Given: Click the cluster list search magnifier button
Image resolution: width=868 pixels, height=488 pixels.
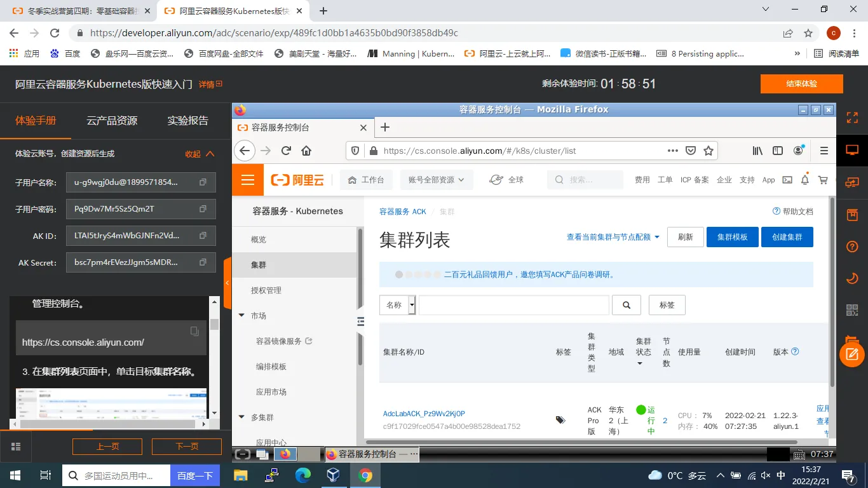Looking at the screenshot, I should (627, 305).
